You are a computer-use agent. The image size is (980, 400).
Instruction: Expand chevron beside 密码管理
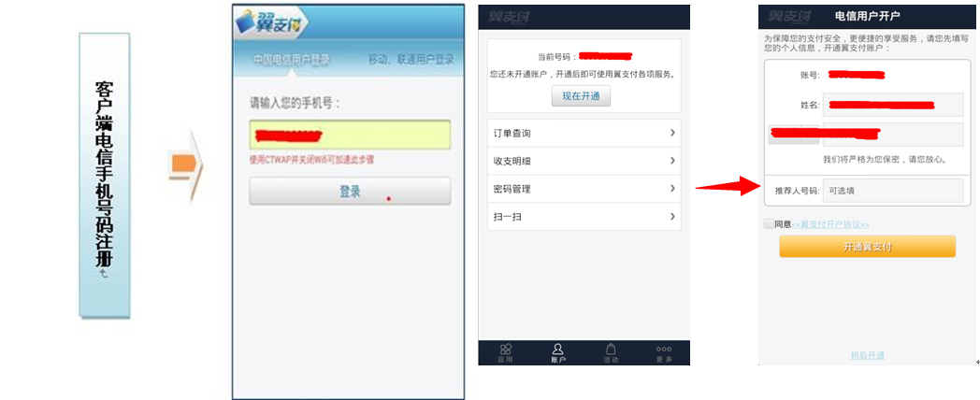[x=672, y=188]
